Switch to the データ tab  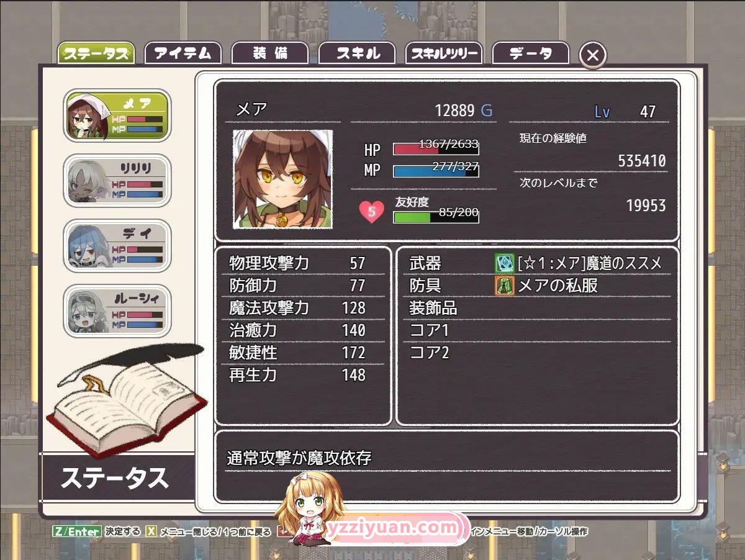[x=531, y=53]
